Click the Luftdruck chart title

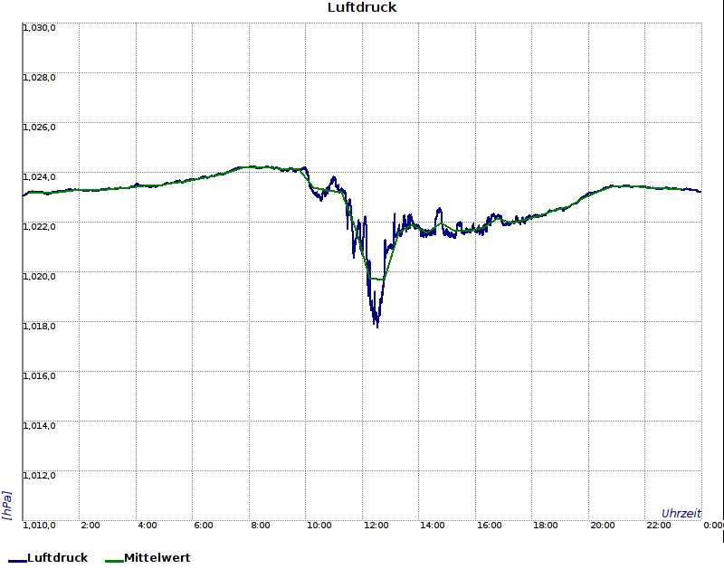click(362, 7)
